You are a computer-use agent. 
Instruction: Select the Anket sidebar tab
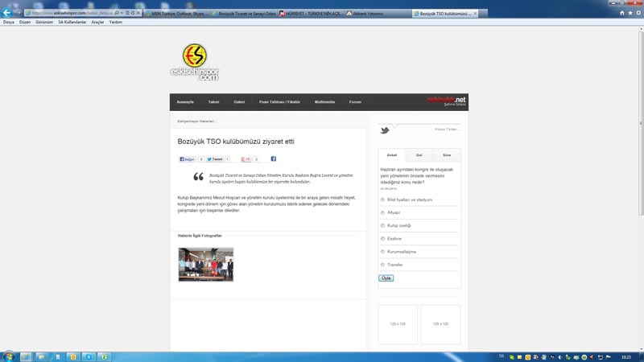click(392, 155)
